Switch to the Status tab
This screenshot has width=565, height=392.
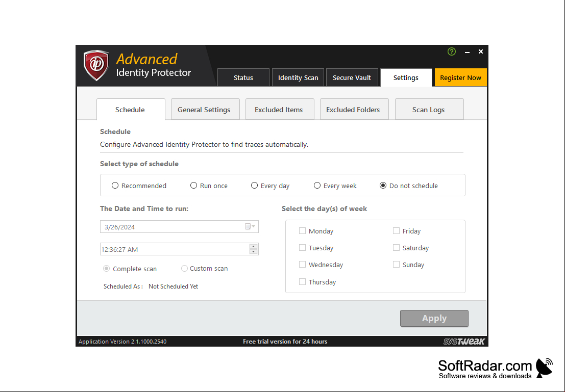243,77
